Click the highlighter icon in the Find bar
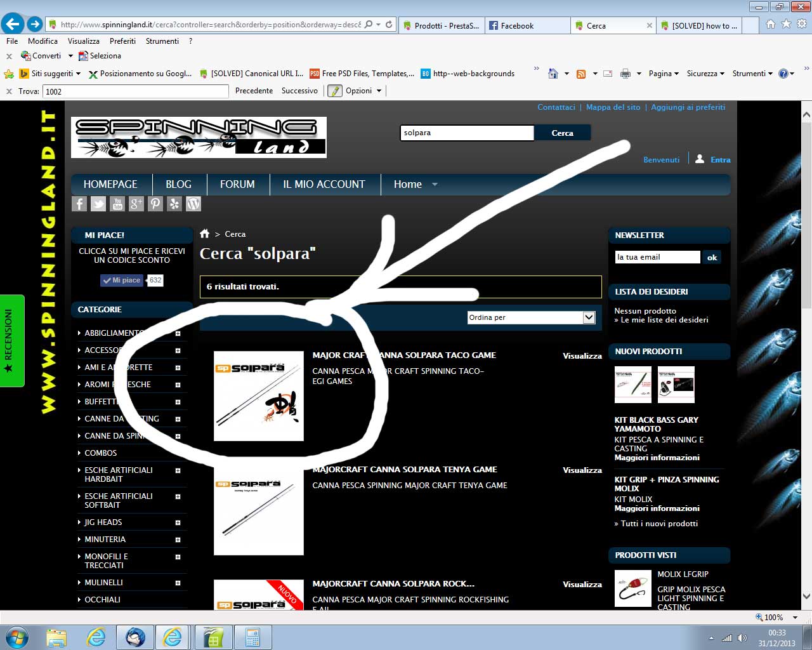Viewport: 812px width, 650px height. tap(334, 91)
